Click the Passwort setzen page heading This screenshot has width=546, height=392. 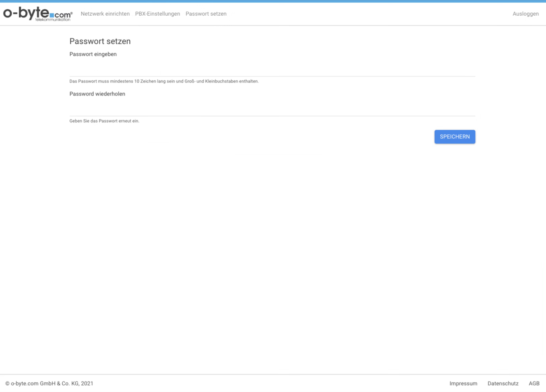click(100, 41)
